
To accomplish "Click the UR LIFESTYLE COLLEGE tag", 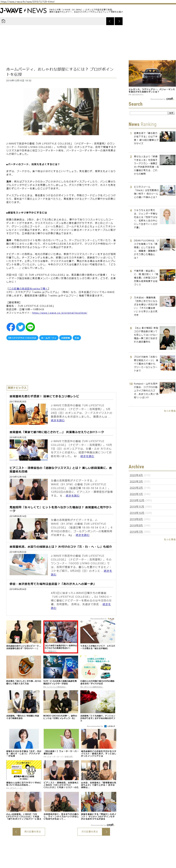I will point(22,338).
